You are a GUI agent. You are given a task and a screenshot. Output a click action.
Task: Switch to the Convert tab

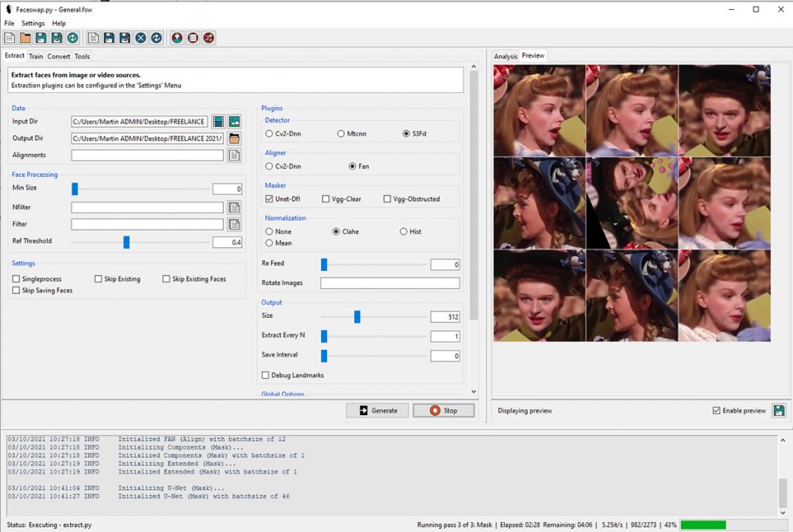click(x=59, y=56)
